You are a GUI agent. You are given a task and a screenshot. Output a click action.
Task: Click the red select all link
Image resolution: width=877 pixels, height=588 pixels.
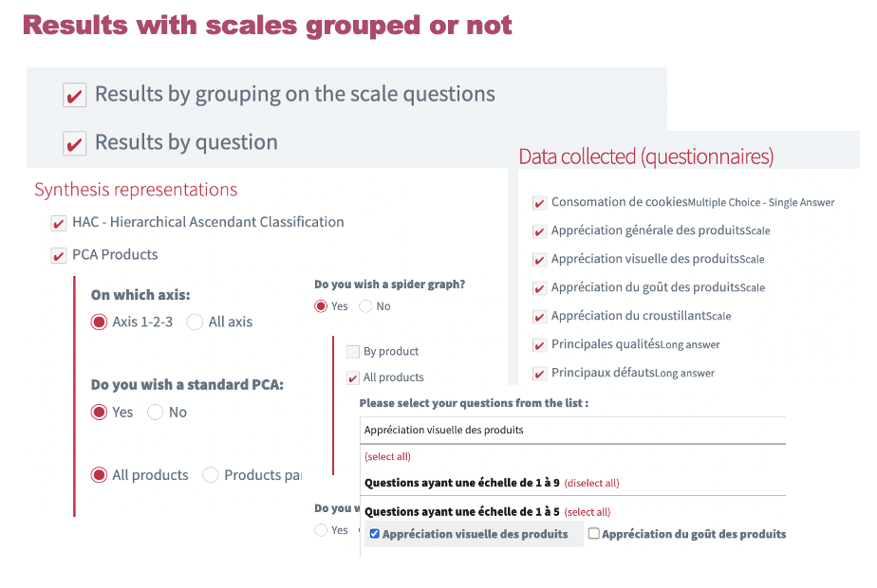coord(387,456)
